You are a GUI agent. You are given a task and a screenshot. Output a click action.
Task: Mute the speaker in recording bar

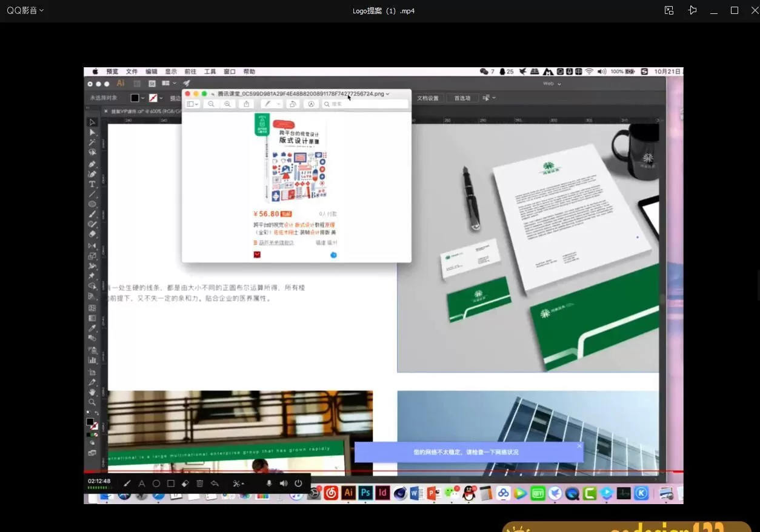[x=284, y=484]
